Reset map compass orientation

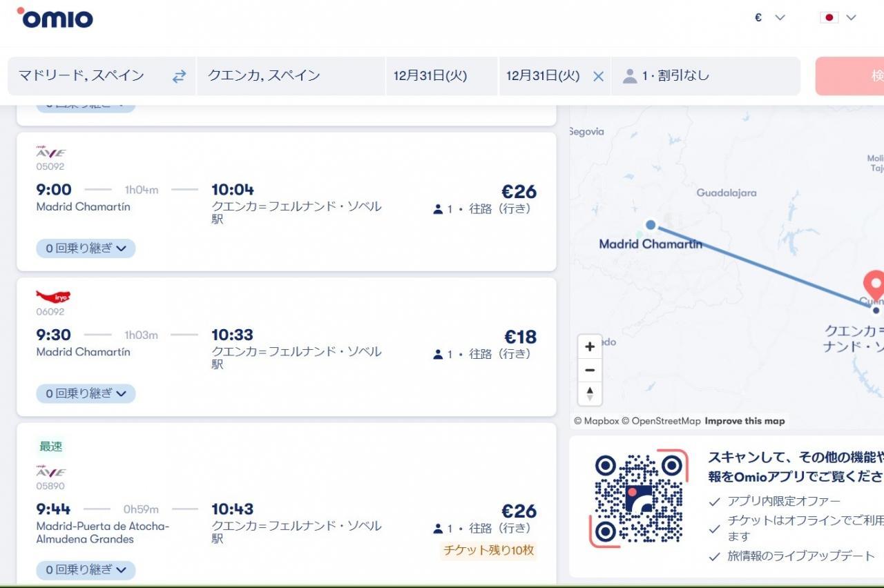pos(590,393)
